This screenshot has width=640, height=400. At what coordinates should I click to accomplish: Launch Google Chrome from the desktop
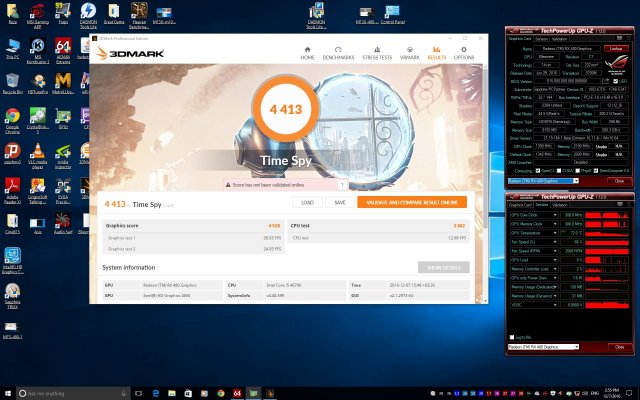pyautogui.click(x=13, y=118)
